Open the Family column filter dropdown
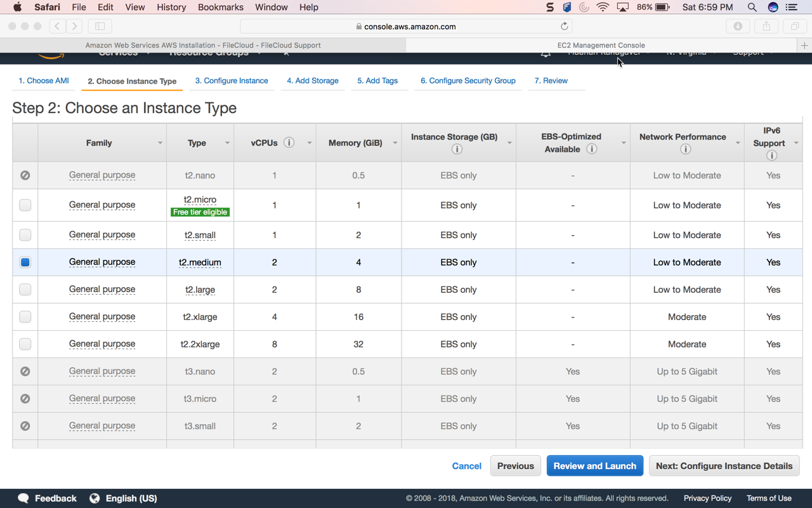This screenshot has height=508, width=812. coord(160,144)
